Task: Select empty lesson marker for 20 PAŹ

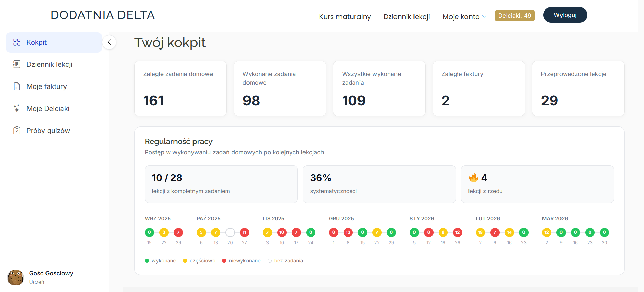Action: (x=230, y=232)
